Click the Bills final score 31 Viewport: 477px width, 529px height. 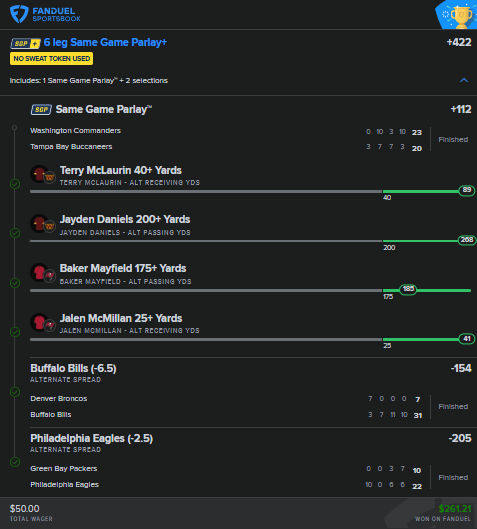pos(418,416)
